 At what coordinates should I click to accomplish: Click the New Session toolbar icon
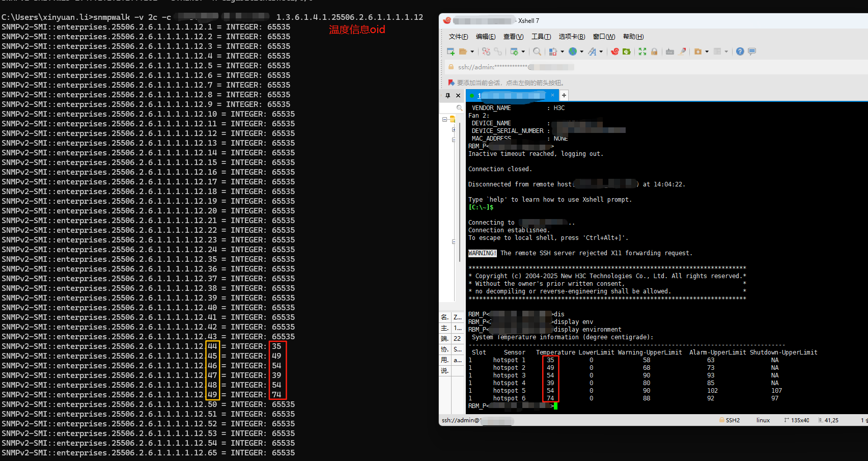(x=451, y=51)
